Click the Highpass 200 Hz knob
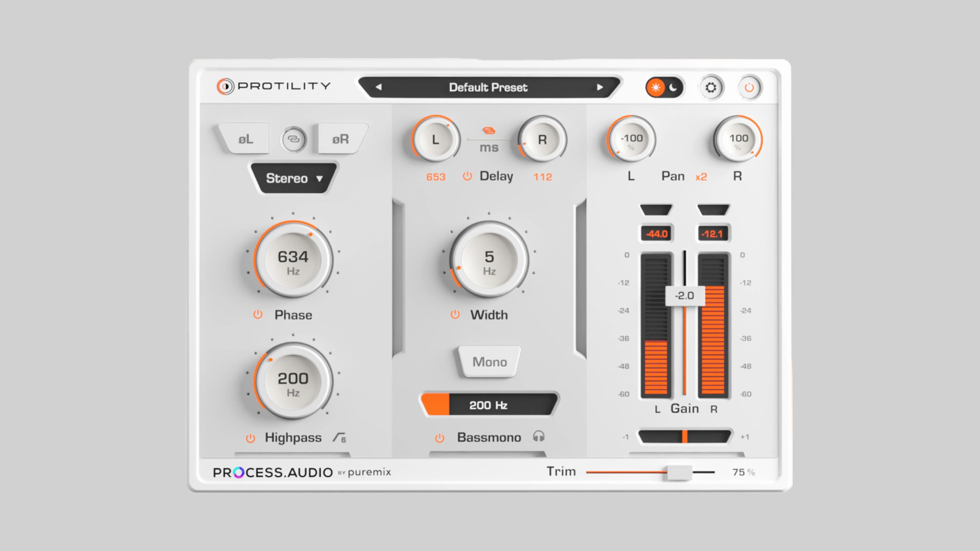The height and width of the screenshot is (551, 980). tap(293, 382)
